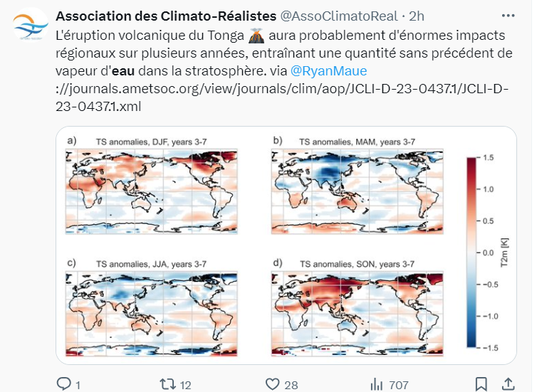Click the T2m red-blue color scale bar
Viewport: 542px width, 392px height.
point(472,253)
